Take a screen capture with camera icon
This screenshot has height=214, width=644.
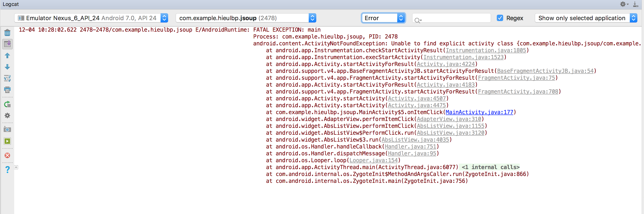point(7,129)
